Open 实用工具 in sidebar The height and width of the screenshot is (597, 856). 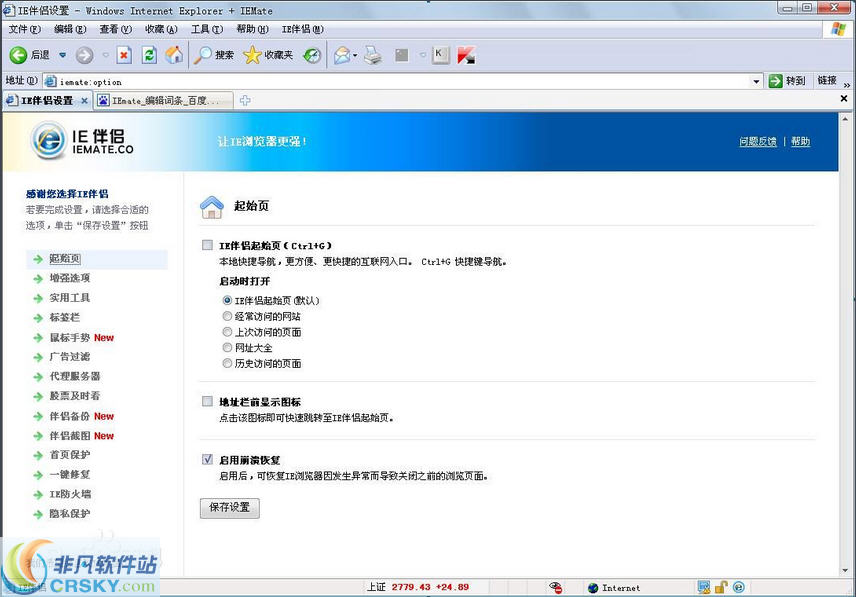[69, 298]
